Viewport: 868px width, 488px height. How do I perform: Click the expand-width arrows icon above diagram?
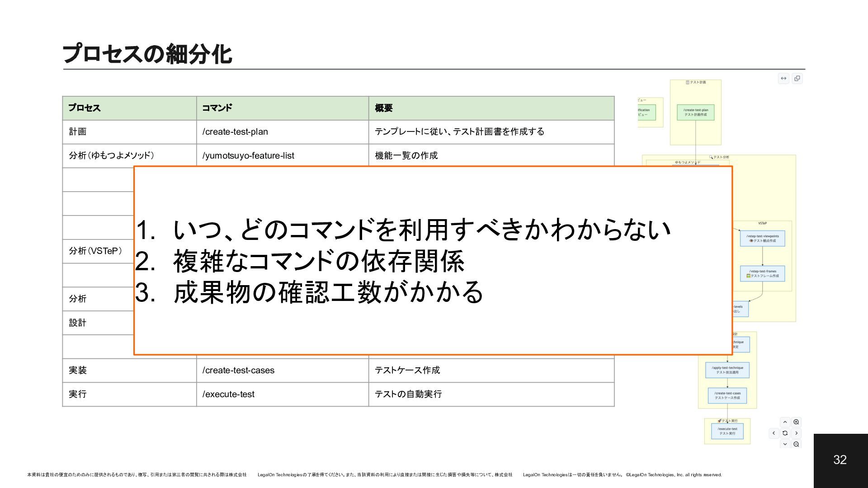point(783,79)
